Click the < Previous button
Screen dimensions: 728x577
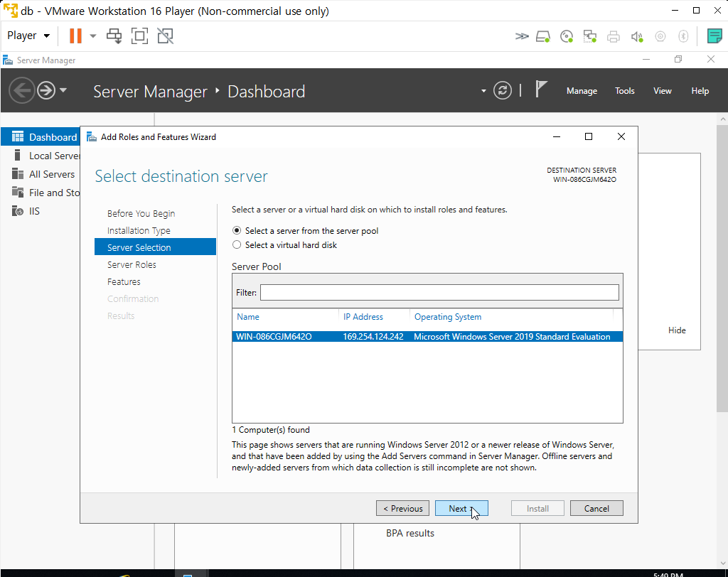(x=402, y=508)
